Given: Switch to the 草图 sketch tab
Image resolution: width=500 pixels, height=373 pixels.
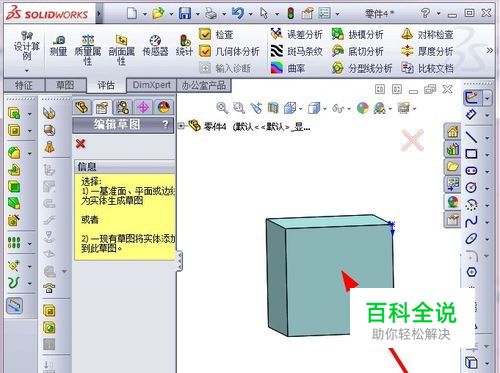Looking at the screenshot, I should click(x=65, y=85).
